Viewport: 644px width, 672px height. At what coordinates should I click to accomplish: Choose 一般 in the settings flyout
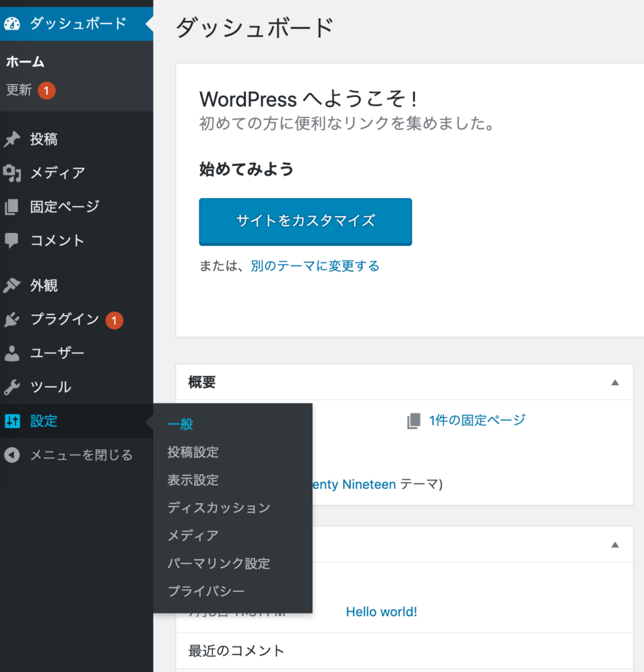[x=180, y=425]
